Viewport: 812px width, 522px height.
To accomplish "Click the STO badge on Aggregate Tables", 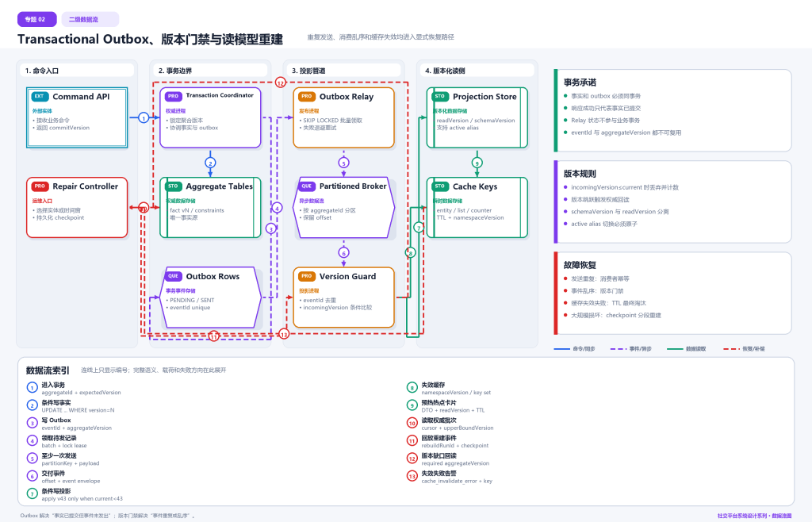I will coord(173,186).
